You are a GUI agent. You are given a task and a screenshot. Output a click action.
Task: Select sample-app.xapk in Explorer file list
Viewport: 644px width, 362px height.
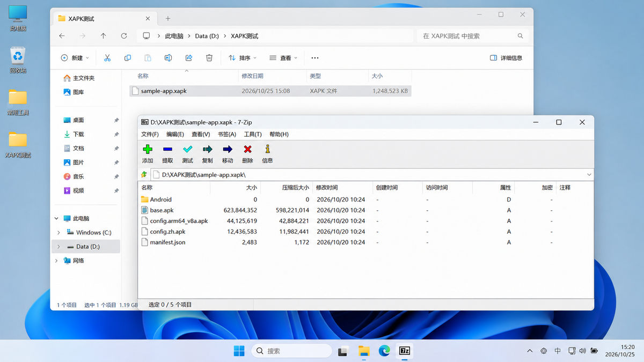[270, 91]
